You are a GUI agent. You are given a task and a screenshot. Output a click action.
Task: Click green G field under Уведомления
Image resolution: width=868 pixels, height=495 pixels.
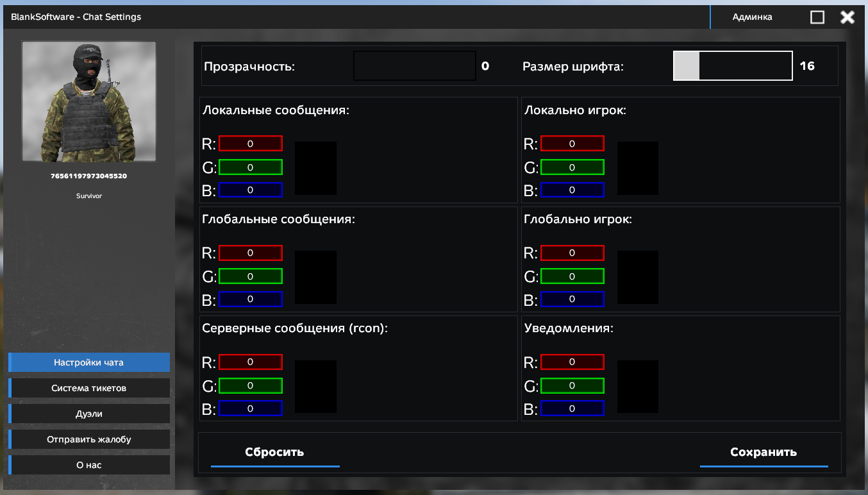pos(572,385)
